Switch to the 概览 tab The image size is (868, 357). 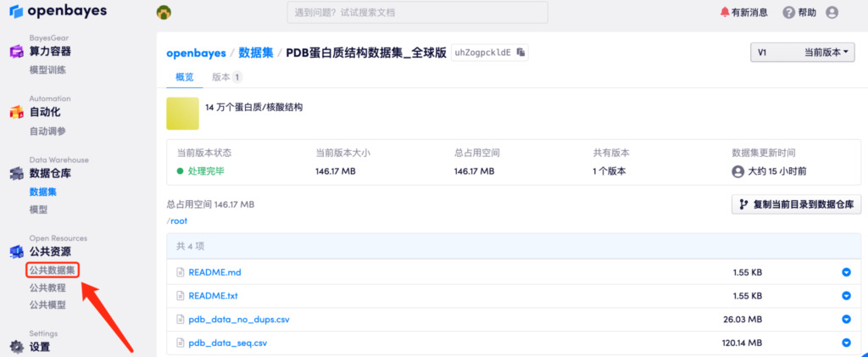[185, 77]
